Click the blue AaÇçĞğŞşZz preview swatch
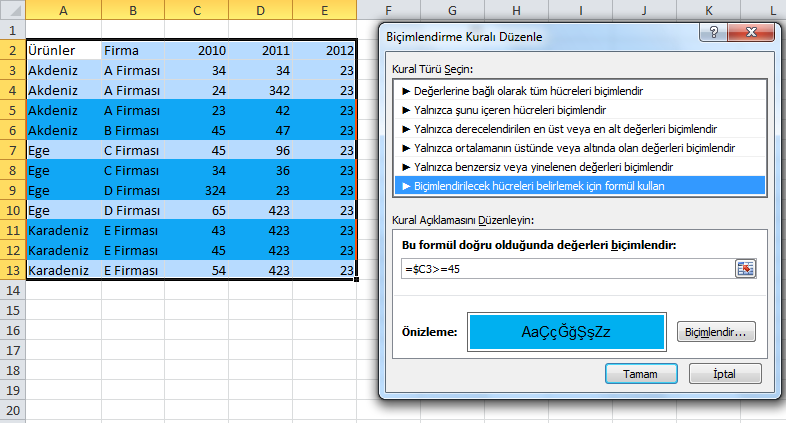786x423 pixels. (568, 332)
